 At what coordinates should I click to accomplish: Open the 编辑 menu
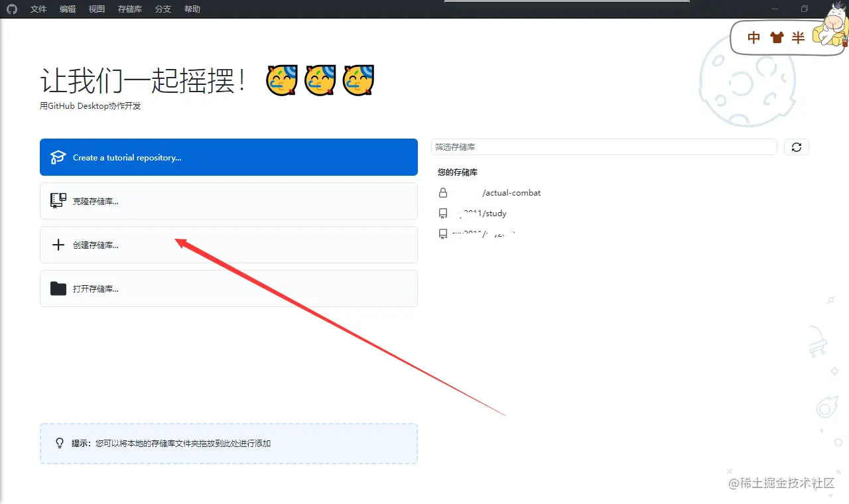pos(68,9)
